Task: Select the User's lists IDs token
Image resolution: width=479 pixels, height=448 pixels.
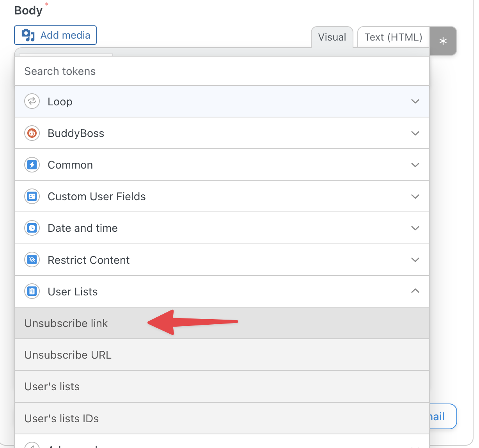Action: tap(62, 418)
